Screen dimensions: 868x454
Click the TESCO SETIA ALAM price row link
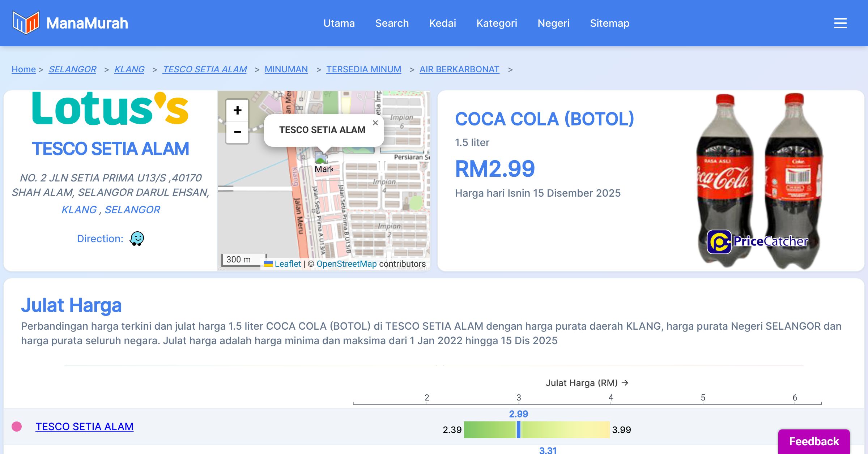coord(84,427)
